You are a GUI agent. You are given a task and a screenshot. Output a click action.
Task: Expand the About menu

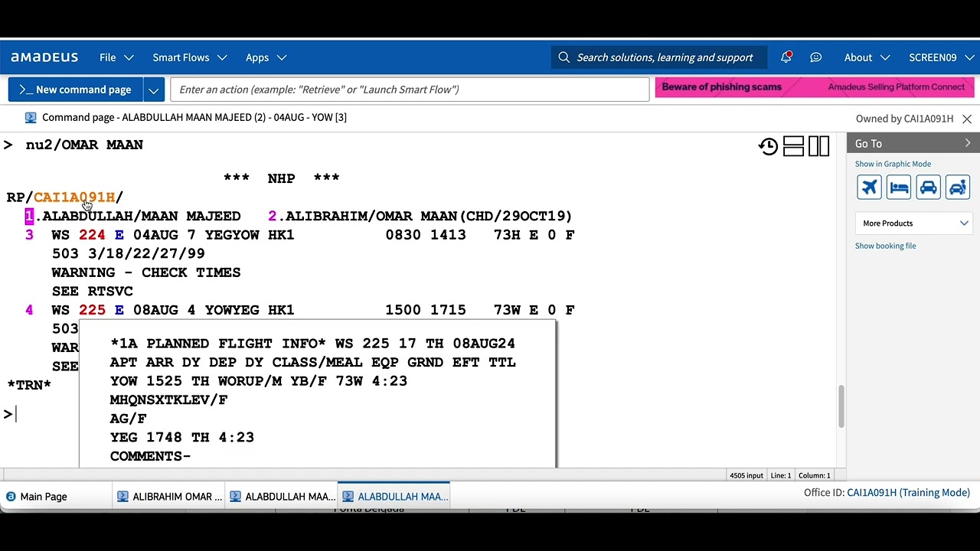(867, 57)
